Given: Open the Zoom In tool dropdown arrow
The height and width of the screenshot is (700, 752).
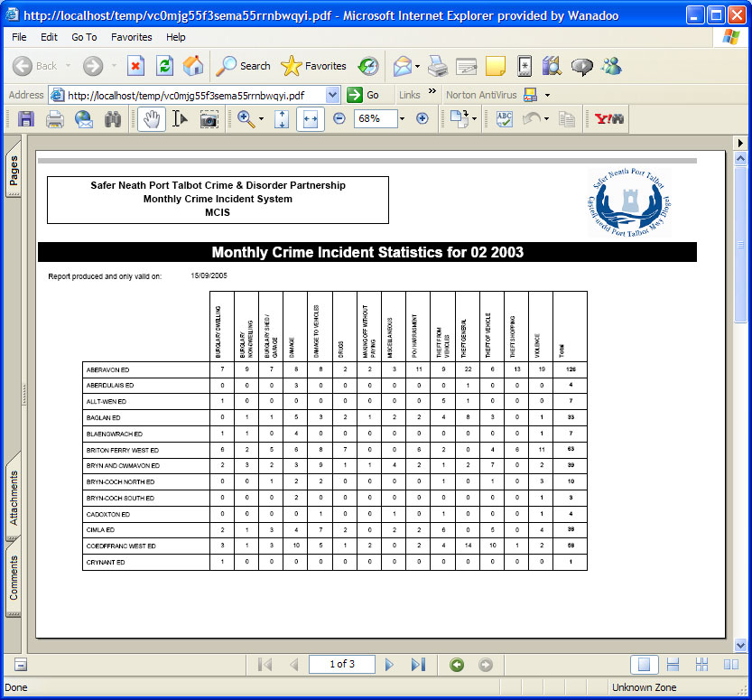Looking at the screenshot, I should pyautogui.click(x=261, y=119).
